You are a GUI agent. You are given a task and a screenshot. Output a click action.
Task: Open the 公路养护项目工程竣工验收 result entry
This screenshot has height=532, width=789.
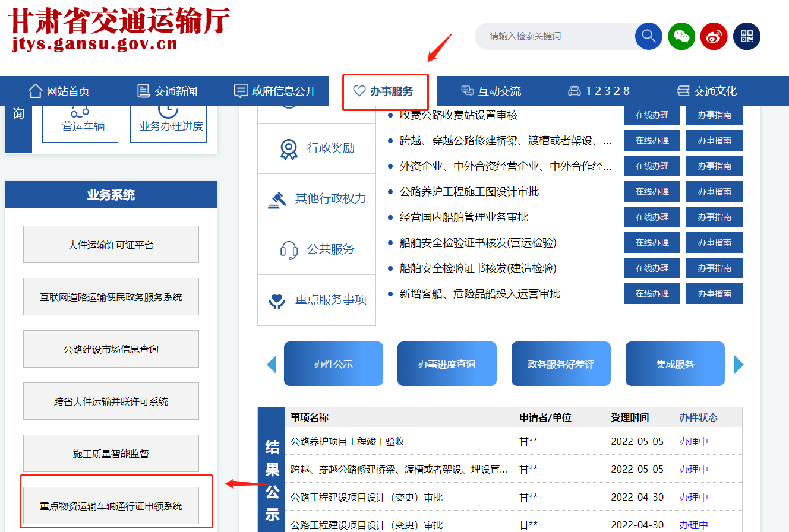(x=348, y=442)
